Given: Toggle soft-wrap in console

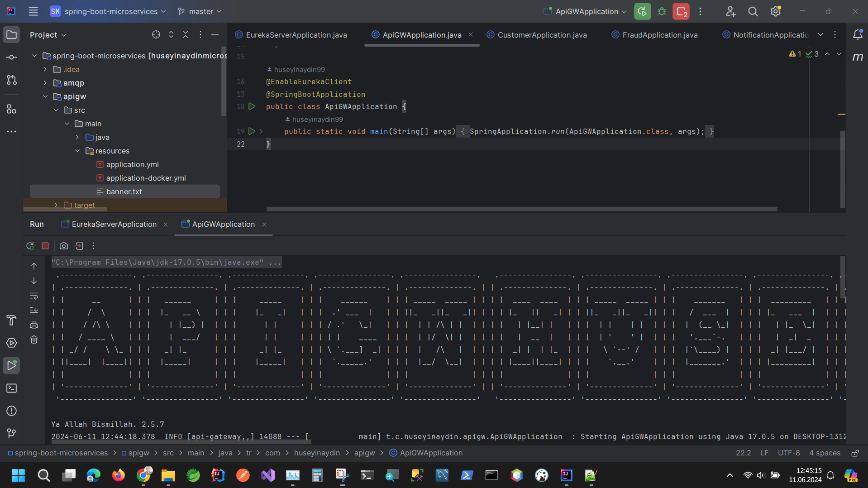Looking at the screenshot, I should [34, 296].
